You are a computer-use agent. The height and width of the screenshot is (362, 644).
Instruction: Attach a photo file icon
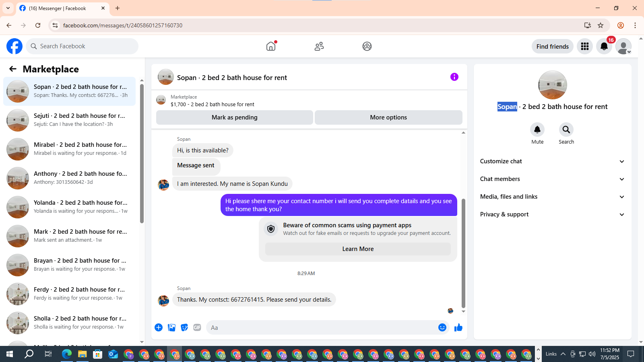pos(172,327)
